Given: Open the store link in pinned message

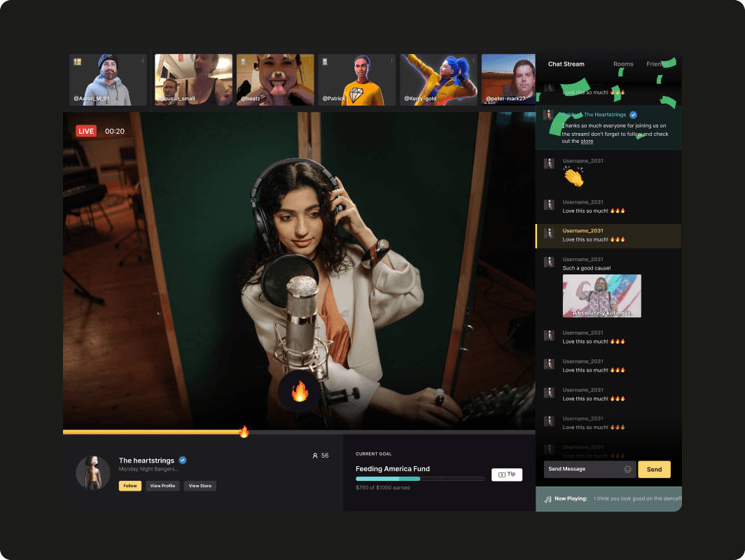Looking at the screenshot, I should 587,141.
